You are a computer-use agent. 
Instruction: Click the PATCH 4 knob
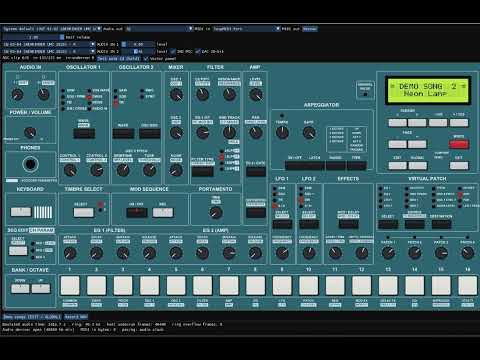(467, 253)
